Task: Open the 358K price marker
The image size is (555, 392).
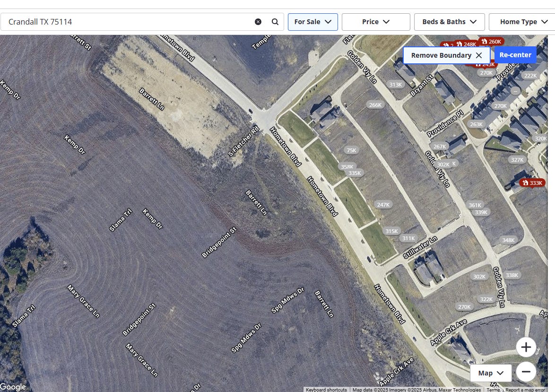Action: [346, 166]
